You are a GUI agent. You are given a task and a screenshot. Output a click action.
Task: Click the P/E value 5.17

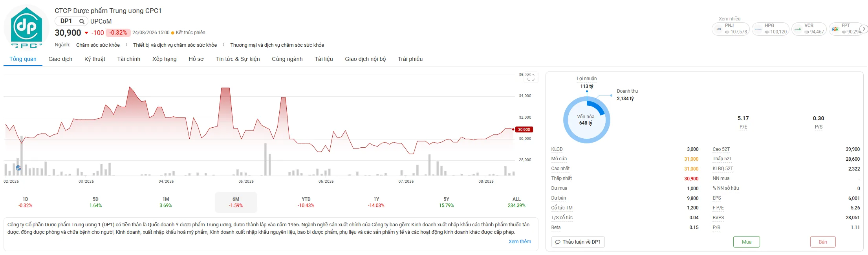[743, 118]
